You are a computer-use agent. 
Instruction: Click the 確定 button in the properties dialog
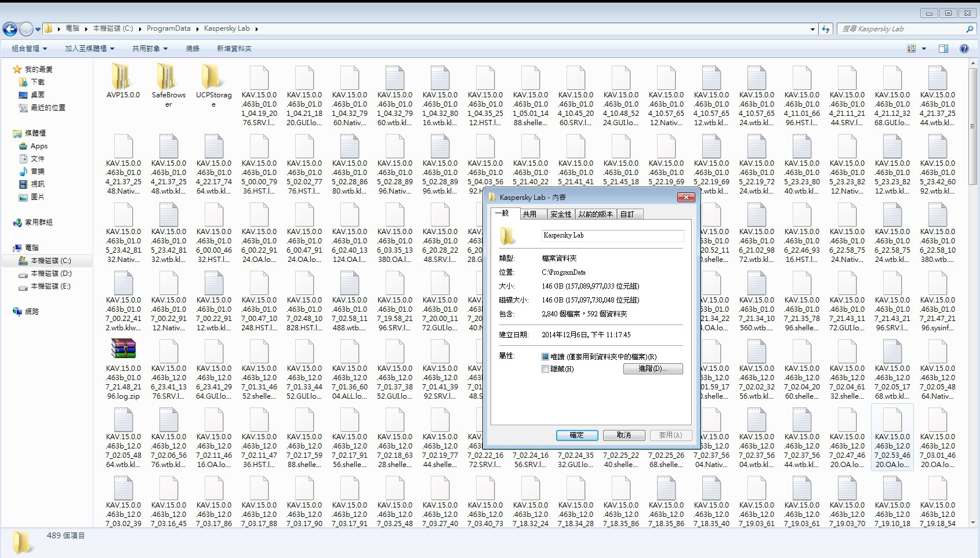576,435
